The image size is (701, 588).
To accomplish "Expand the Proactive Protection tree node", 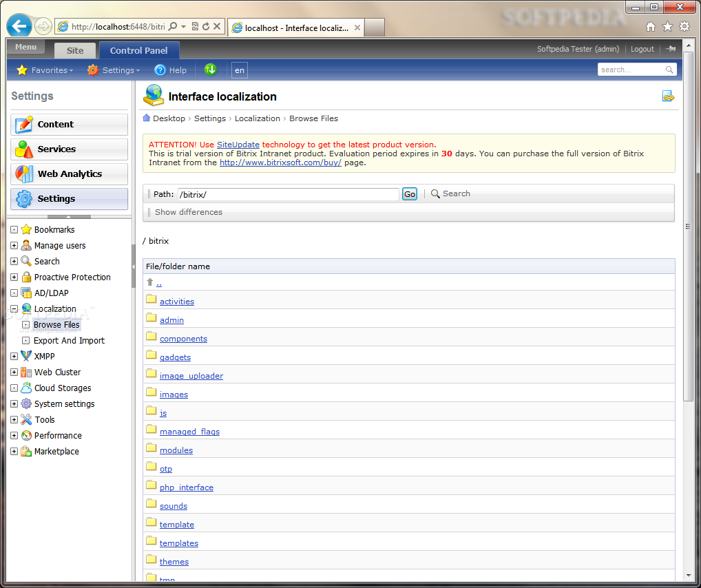I will coord(14,277).
